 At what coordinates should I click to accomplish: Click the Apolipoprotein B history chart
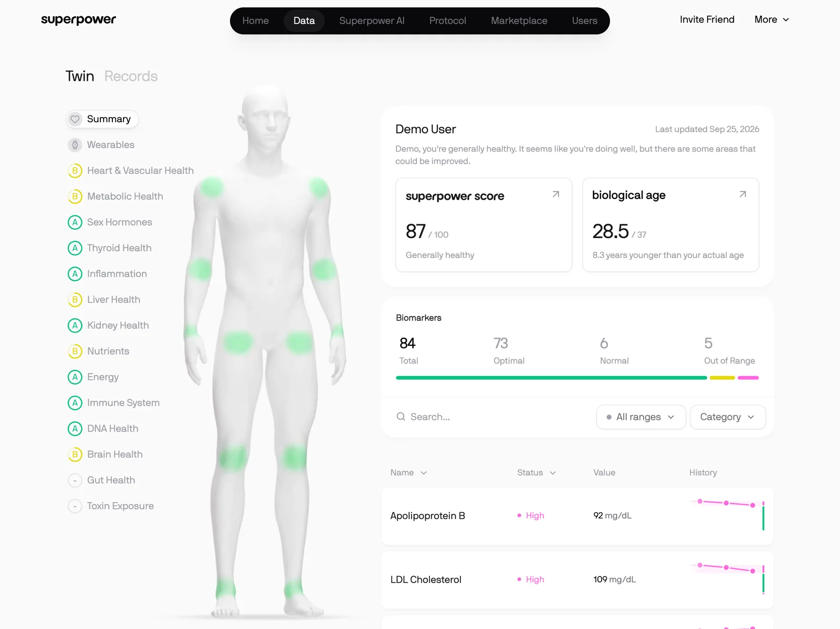(728, 515)
